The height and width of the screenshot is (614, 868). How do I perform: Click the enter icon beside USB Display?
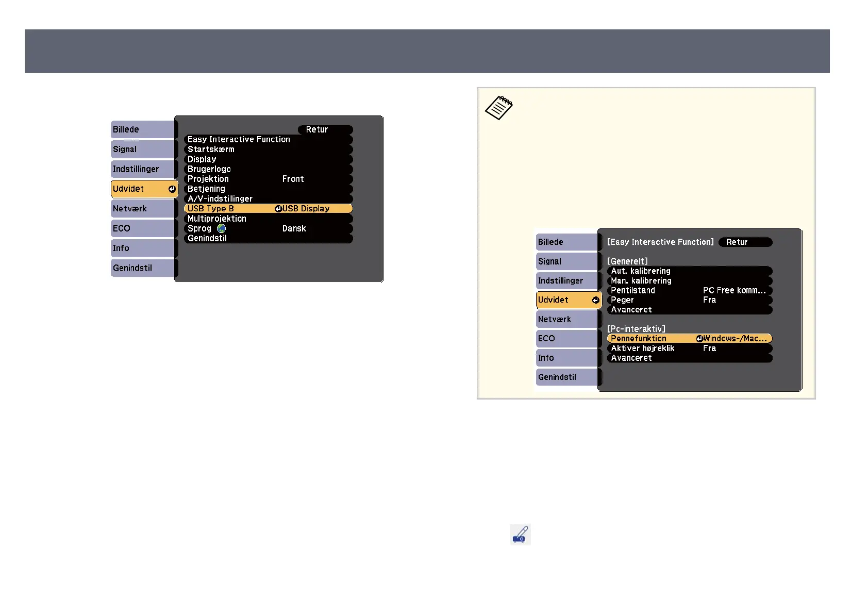[278, 209]
